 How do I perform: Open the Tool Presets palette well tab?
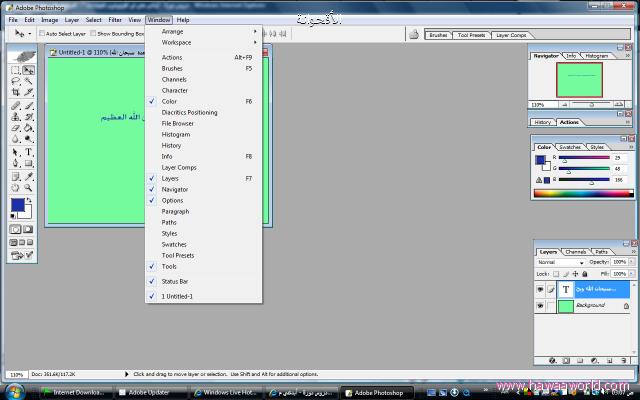point(471,34)
